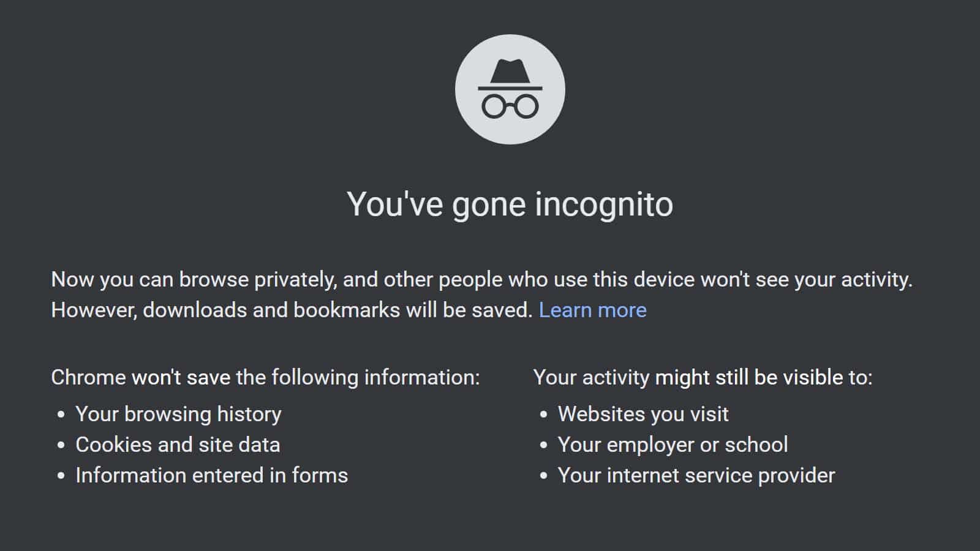Image resolution: width=980 pixels, height=551 pixels.
Task: Click "Chrome won't save the following information" heading
Action: pos(265,377)
